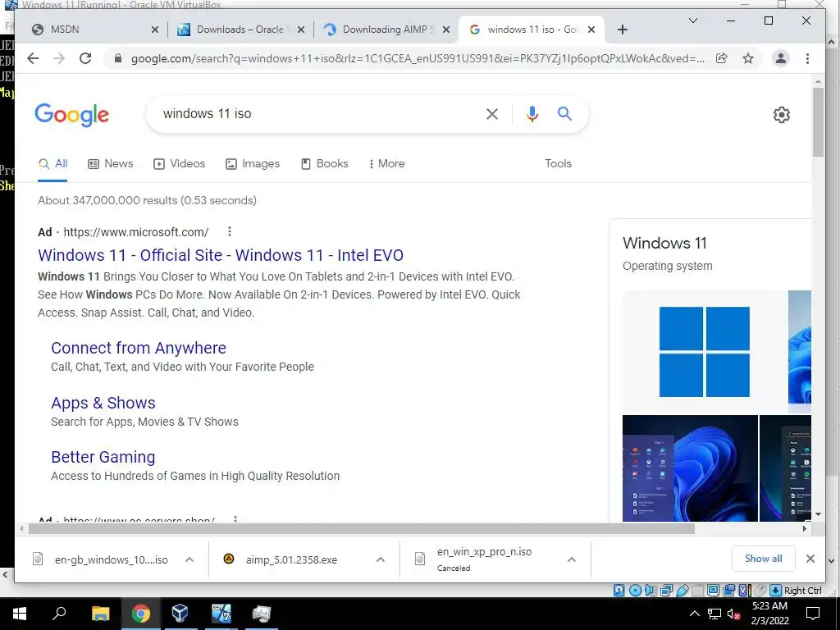Open the Chrome profile avatar

pyautogui.click(x=781, y=58)
